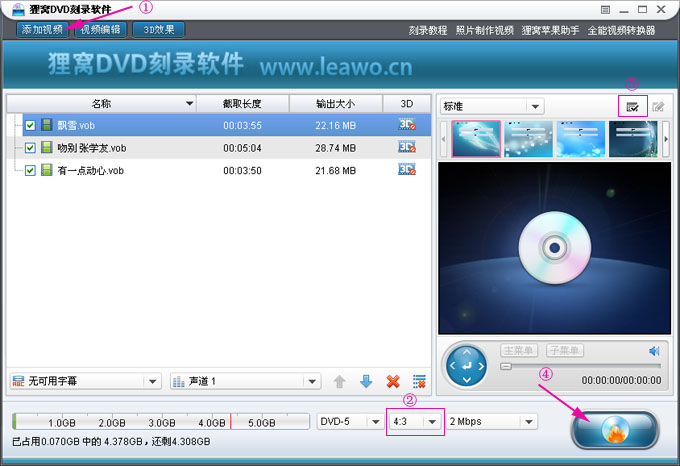The image size is (680, 466).
Task: Open menu template settings icon
Action: click(x=632, y=106)
